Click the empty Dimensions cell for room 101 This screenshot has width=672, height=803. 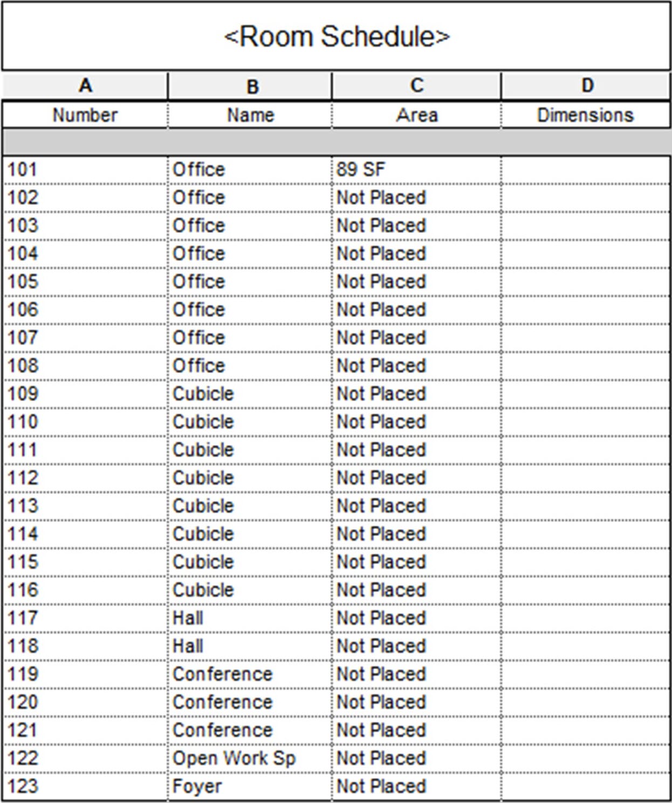point(585,170)
